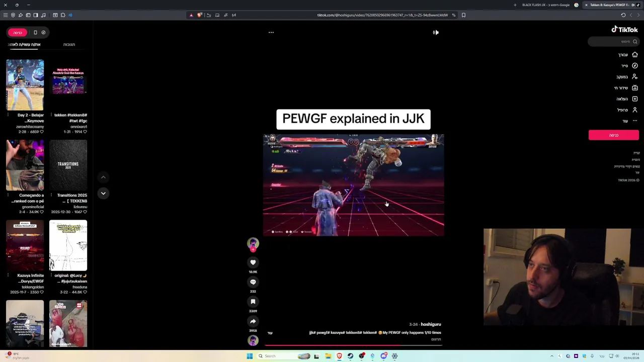The height and width of the screenshot is (362, 644).
Task: Switch to the You may like tab
Action: [24, 44]
